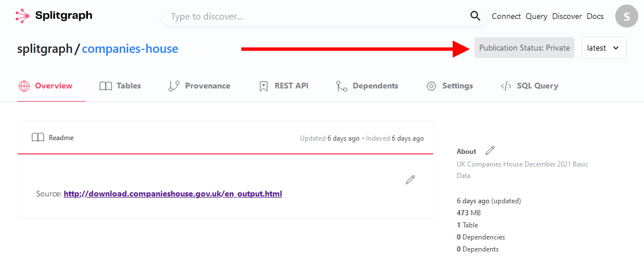Image resolution: width=644 pixels, height=263 pixels.
Task: Click the open book icon on Tables tab
Action: coord(106,86)
